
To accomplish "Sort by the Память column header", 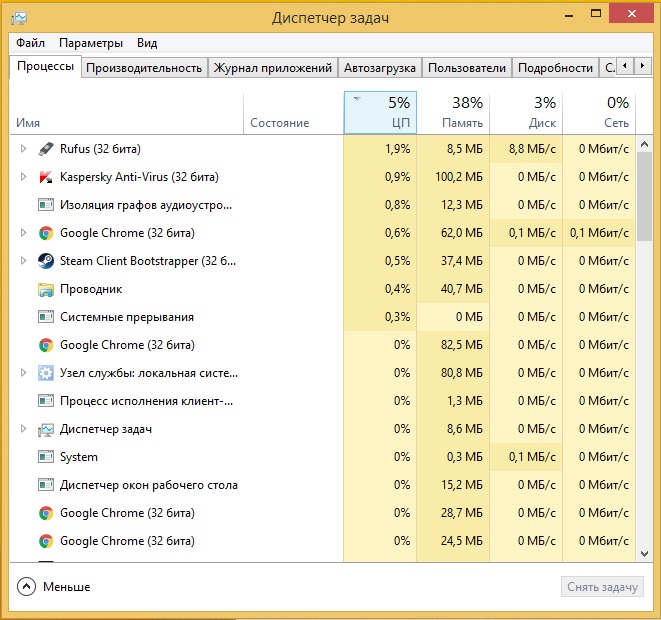I will click(x=453, y=113).
